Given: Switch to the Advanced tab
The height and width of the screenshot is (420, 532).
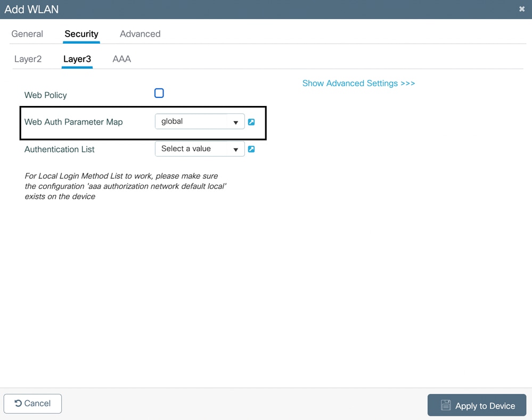Looking at the screenshot, I should (x=140, y=34).
